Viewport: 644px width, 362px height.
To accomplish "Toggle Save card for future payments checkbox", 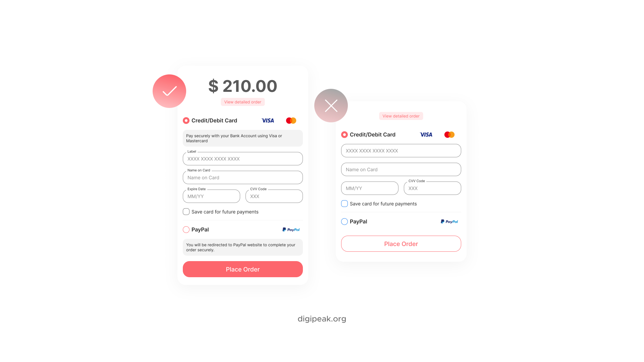I will (x=186, y=212).
